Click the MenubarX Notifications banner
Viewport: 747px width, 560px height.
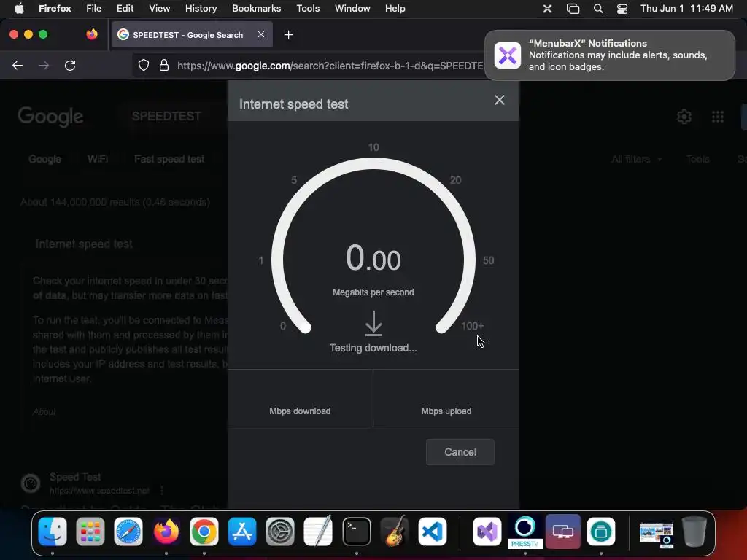[x=609, y=55]
